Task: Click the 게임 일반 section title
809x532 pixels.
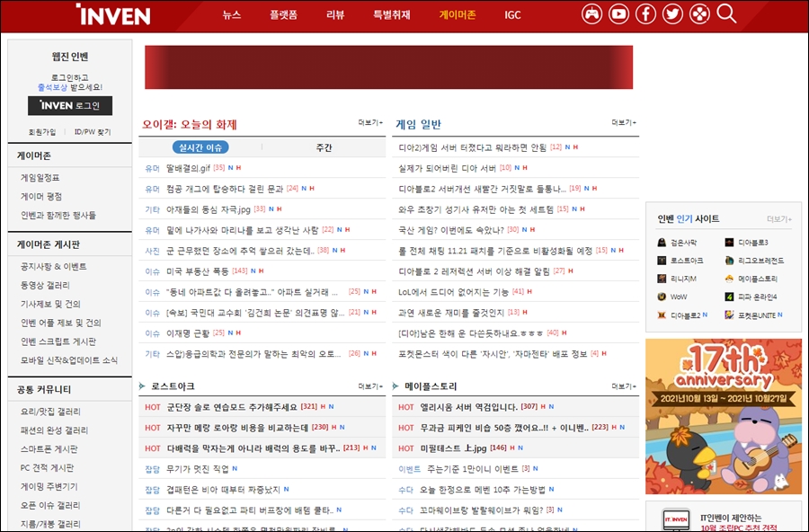Action: [x=418, y=124]
